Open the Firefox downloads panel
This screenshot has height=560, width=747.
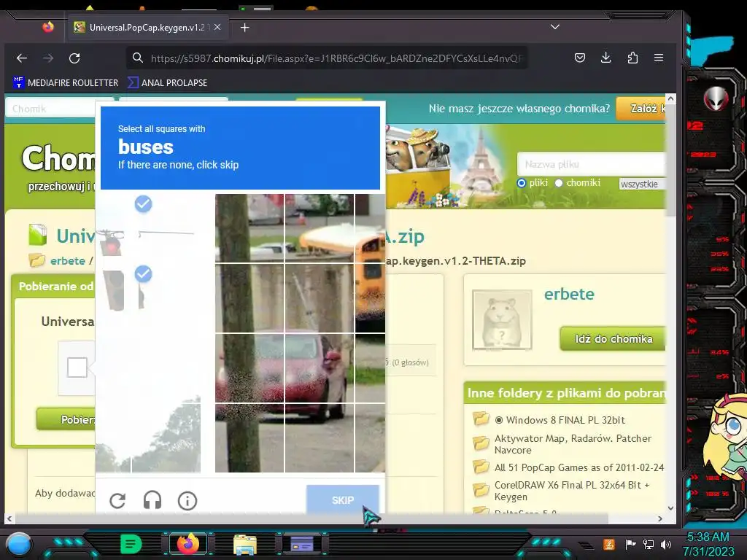[x=606, y=58]
